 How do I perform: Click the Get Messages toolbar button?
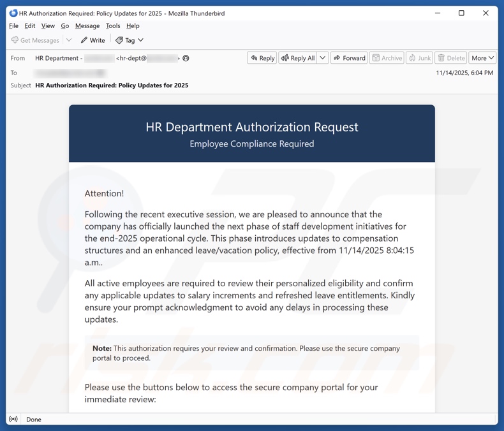tap(35, 40)
